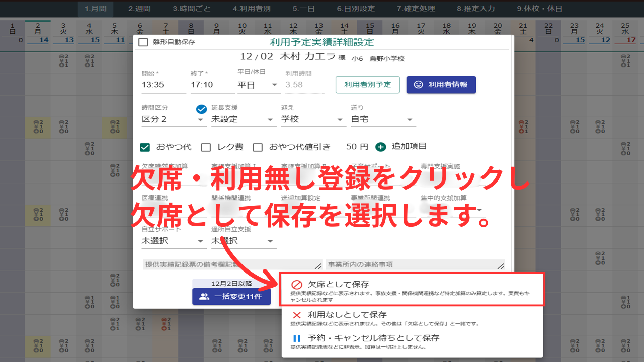Click the 追加項目 label

pyautogui.click(x=409, y=146)
